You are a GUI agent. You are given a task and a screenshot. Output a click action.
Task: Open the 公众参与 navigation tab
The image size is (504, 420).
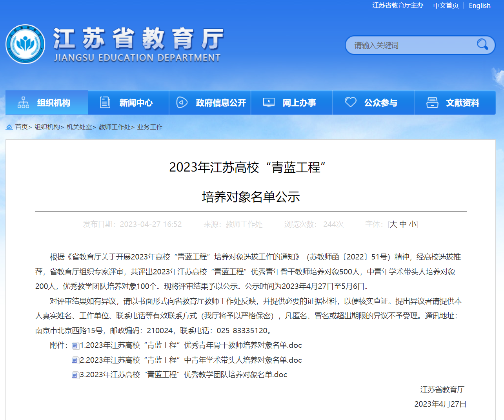tap(373, 102)
